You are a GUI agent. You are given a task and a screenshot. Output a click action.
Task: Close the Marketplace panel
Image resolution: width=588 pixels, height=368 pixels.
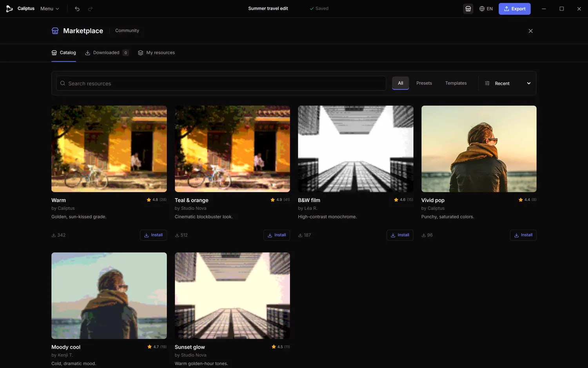(530, 31)
